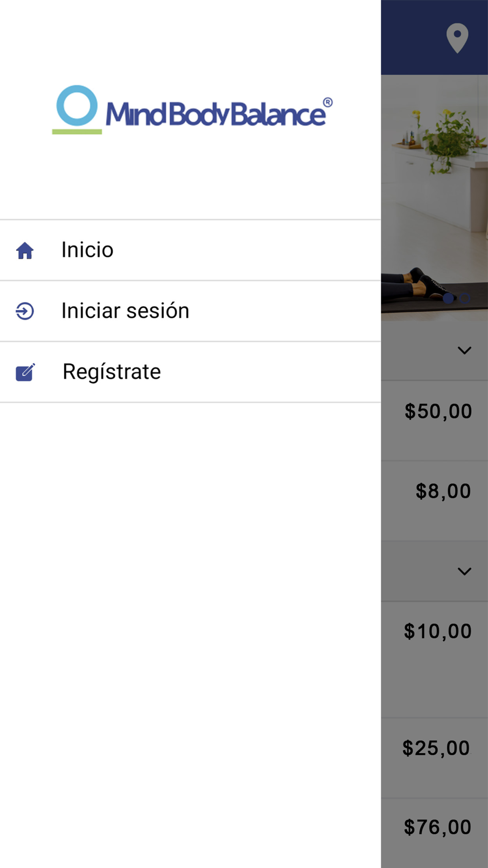This screenshot has width=488, height=868.
Task: Tap the blue circle logo emblem
Action: [77, 106]
